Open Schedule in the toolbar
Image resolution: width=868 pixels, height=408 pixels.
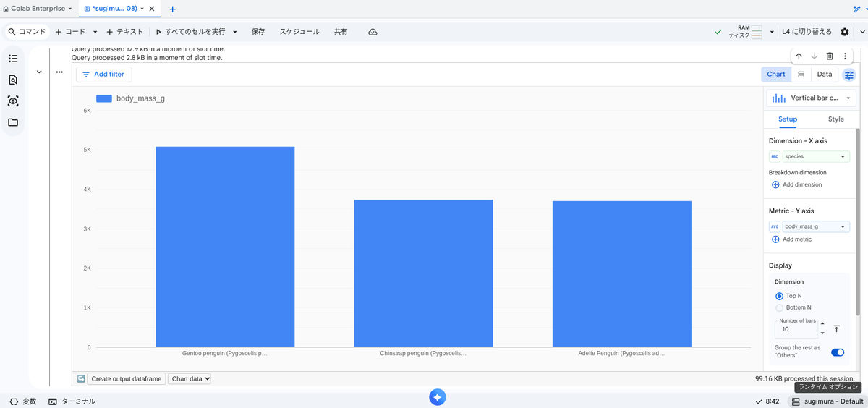(299, 32)
